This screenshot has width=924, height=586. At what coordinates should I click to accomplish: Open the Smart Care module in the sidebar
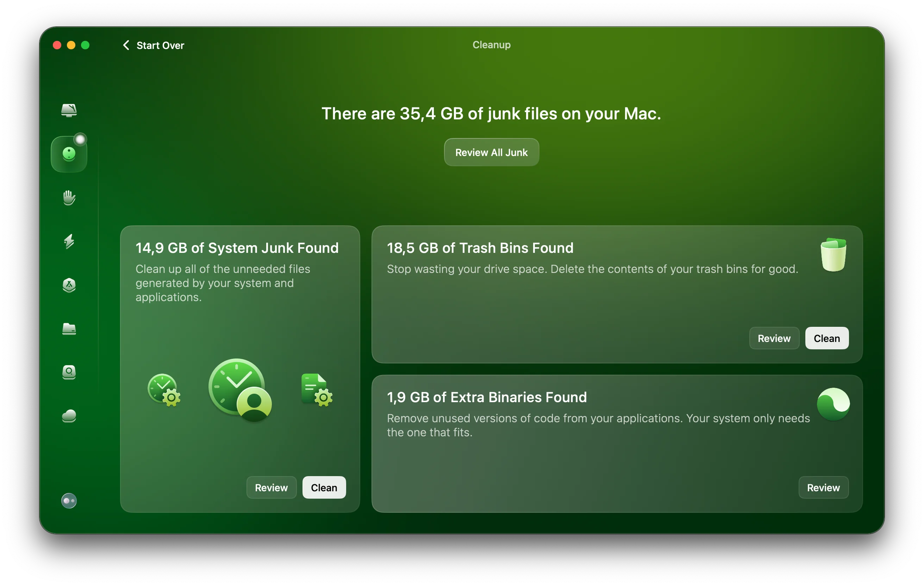69,111
